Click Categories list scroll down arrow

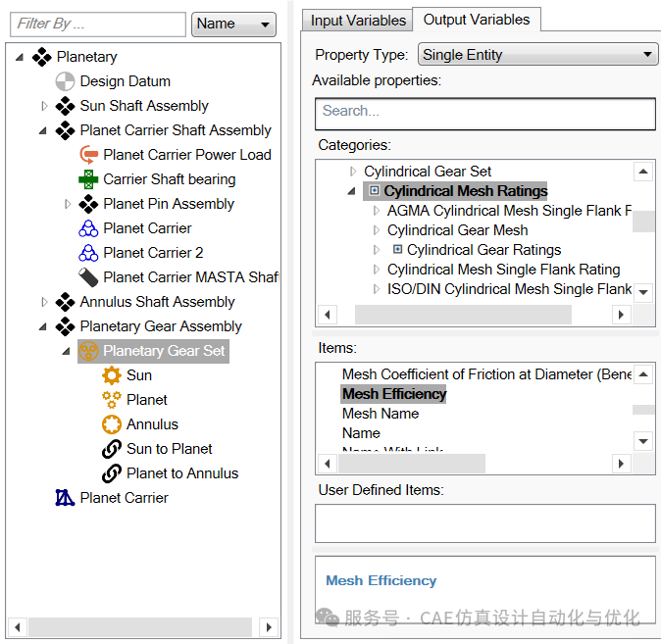(643, 292)
